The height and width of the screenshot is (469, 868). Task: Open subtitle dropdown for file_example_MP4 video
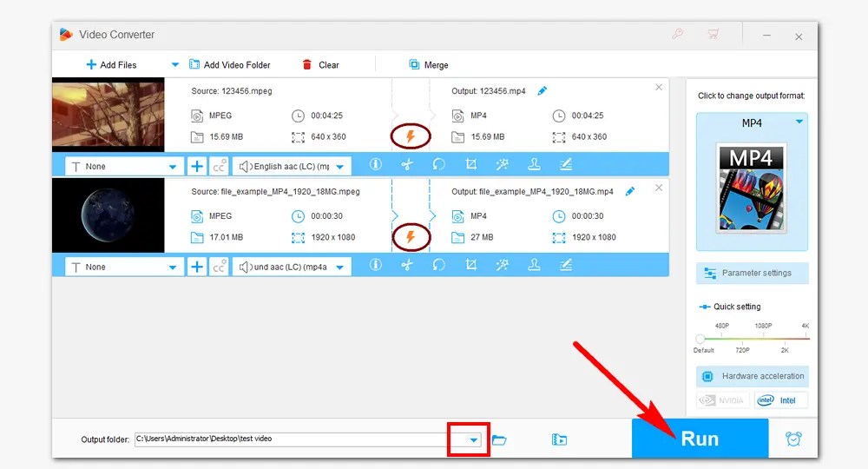[124, 267]
